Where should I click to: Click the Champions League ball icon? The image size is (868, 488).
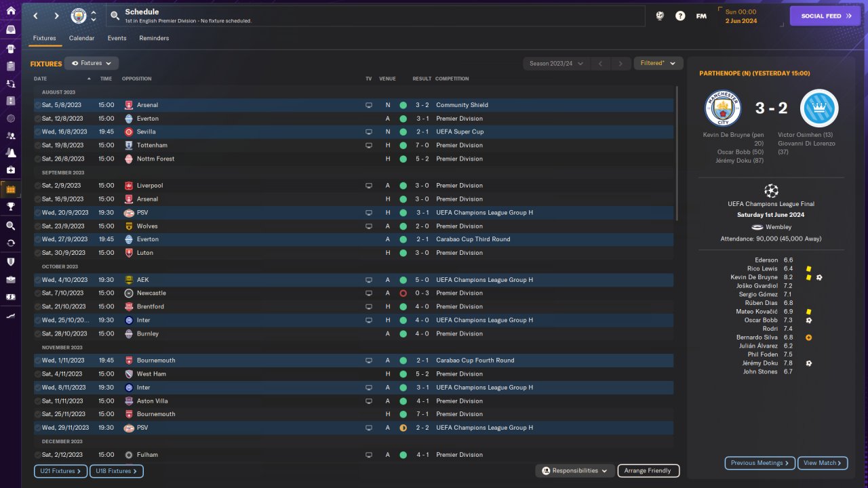771,190
